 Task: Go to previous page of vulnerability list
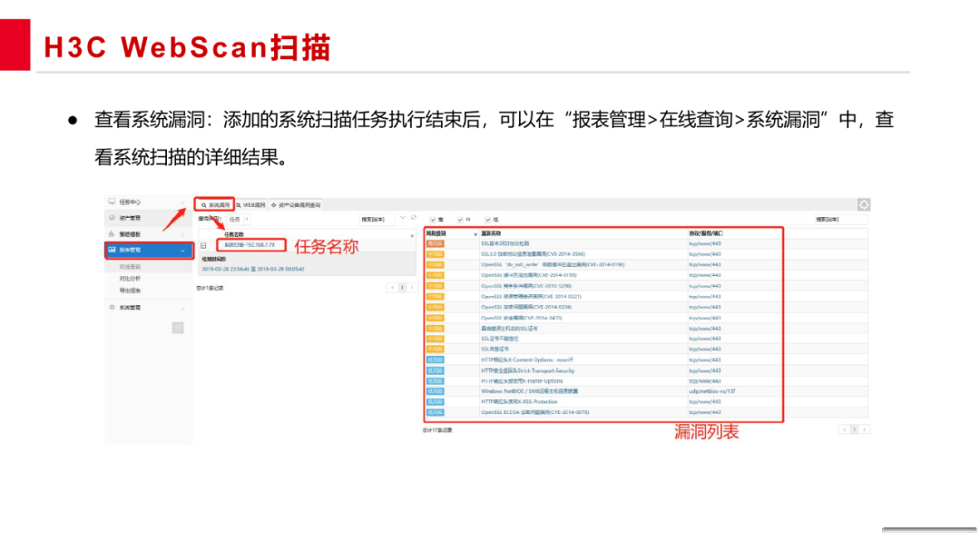coord(845,429)
